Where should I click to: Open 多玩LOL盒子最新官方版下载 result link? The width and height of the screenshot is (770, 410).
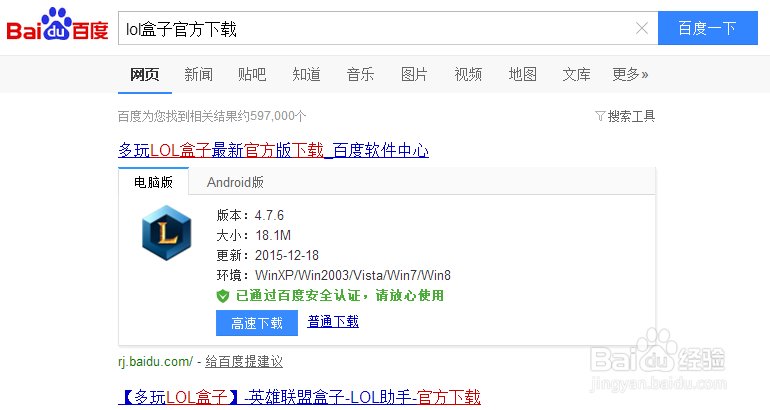(274, 150)
